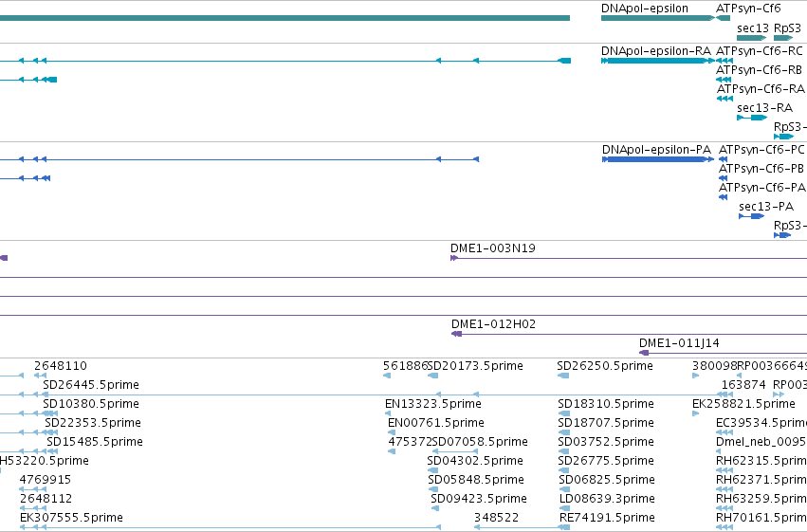Select protein ATPsyn-Cf6-PB

724,178
